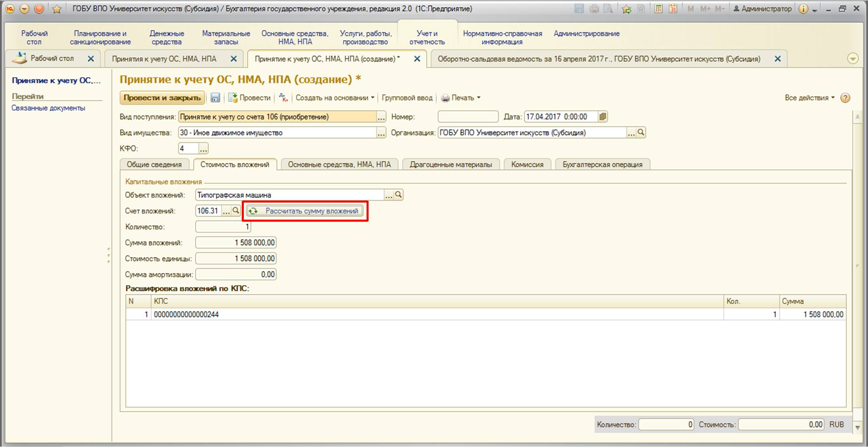Open the info icon in title bar
Screen dimensions: 868x447
pos(803,9)
